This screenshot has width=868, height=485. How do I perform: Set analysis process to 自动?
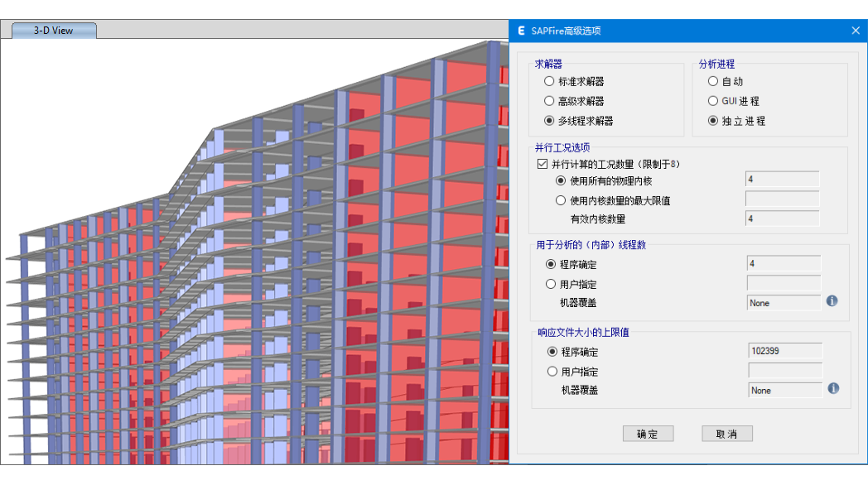pos(713,81)
